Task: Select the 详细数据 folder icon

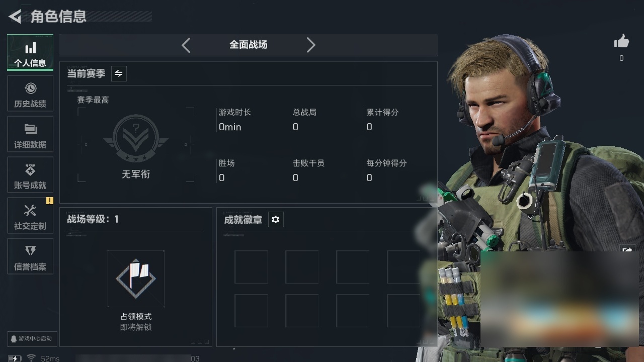Action: tap(30, 130)
